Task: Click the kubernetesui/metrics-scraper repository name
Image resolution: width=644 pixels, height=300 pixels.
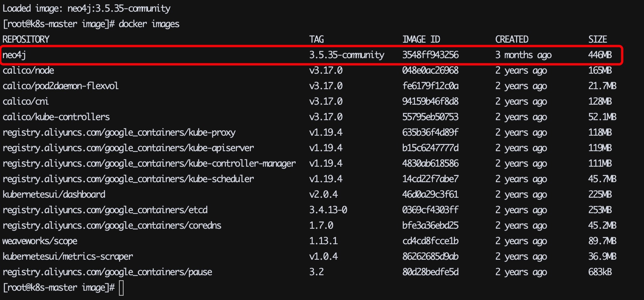Action: point(68,257)
